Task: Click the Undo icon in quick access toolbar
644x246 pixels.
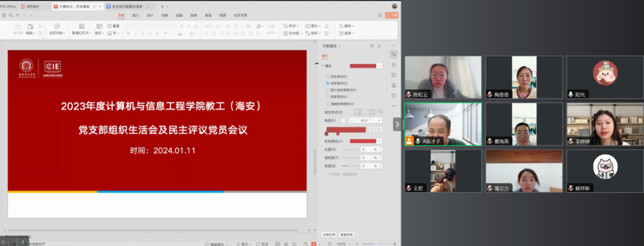Action: point(18,16)
